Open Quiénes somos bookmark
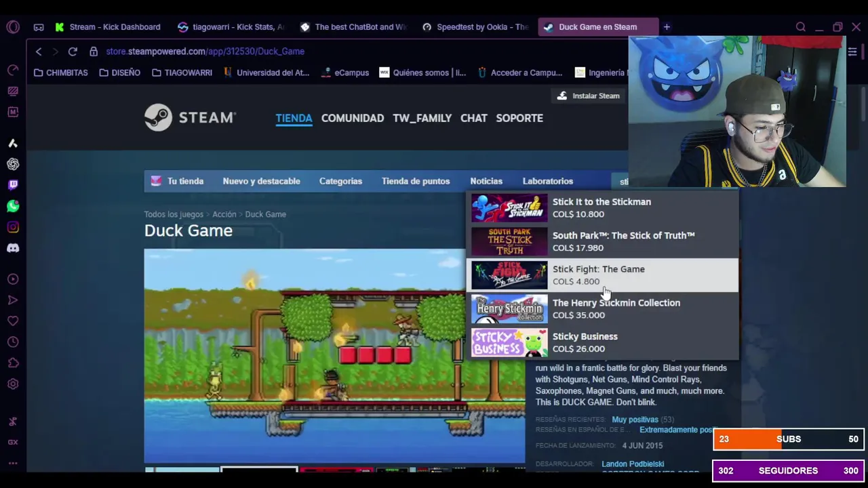The image size is (868, 488). click(x=422, y=73)
